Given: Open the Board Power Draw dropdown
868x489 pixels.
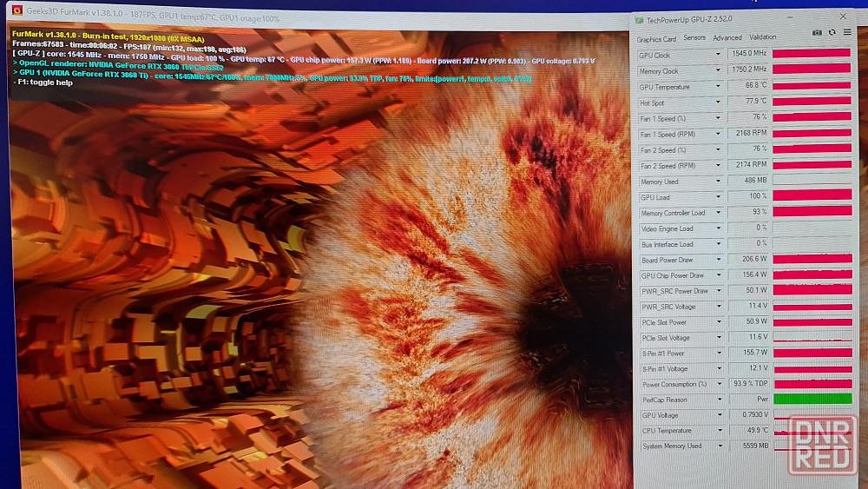Looking at the screenshot, I should [x=718, y=260].
